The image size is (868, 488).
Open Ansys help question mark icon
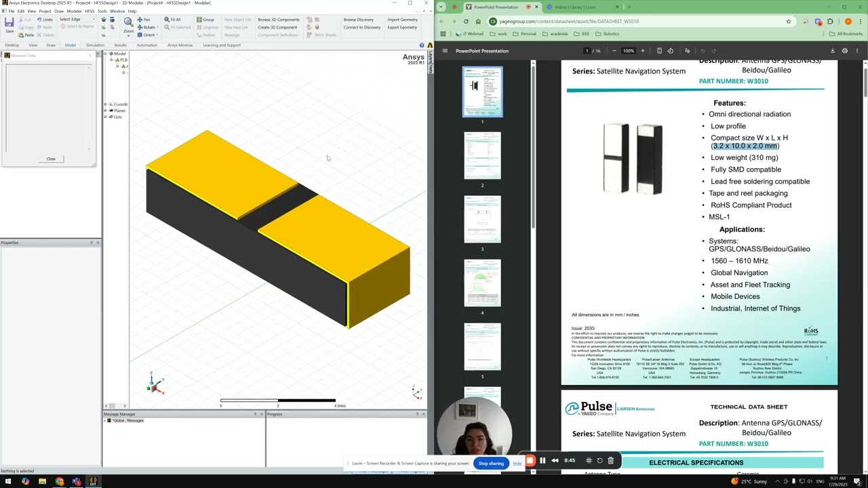pyautogui.click(x=422, y=45)
